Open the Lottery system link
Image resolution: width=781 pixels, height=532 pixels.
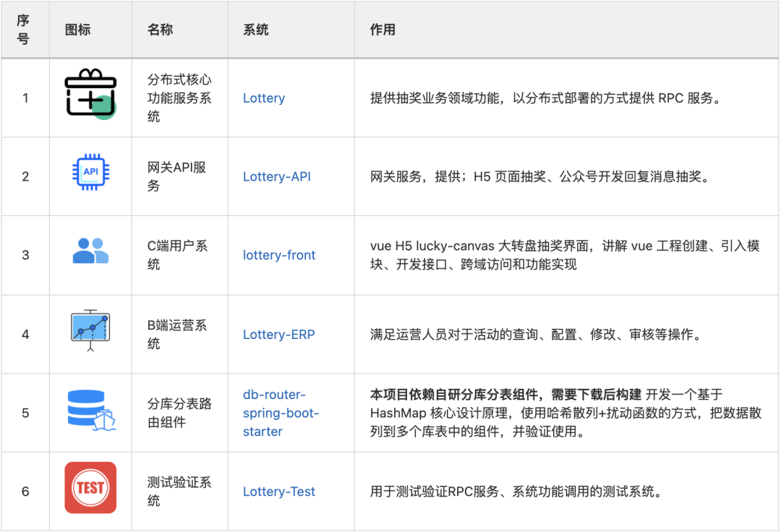(264, 98)
